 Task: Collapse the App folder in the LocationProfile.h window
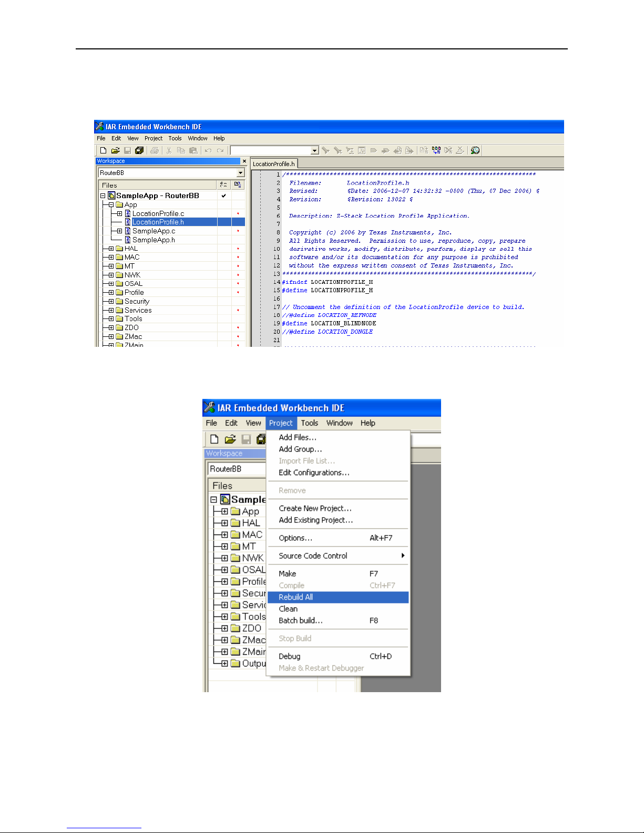[111, 204]
